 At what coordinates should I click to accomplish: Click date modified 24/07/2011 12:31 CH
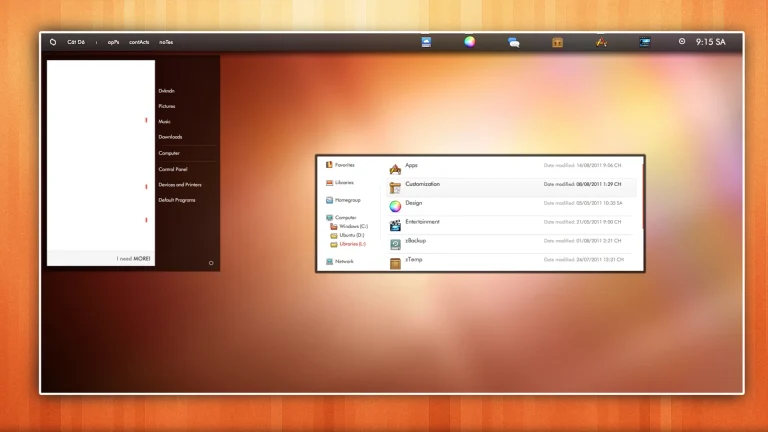(583, 260)
